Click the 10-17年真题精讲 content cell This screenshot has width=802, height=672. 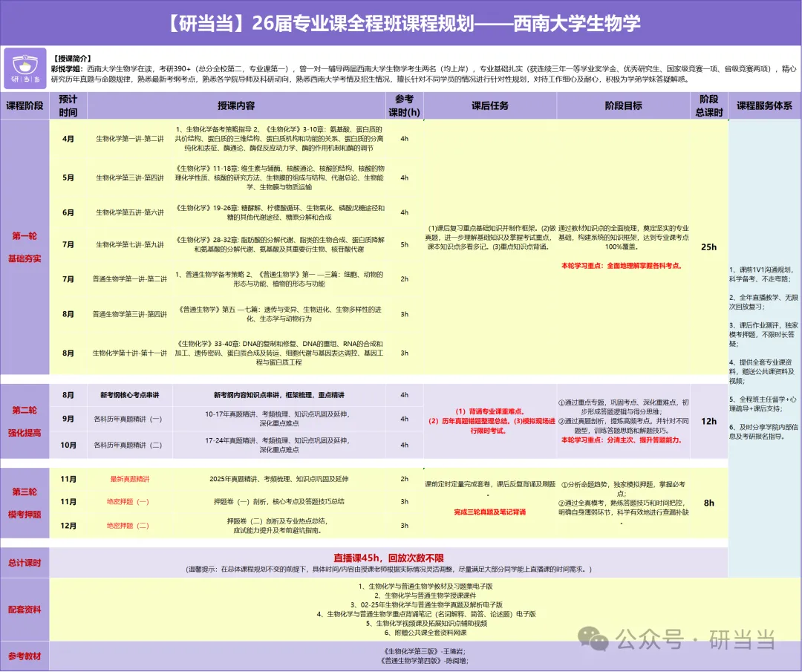pos(279,419)
